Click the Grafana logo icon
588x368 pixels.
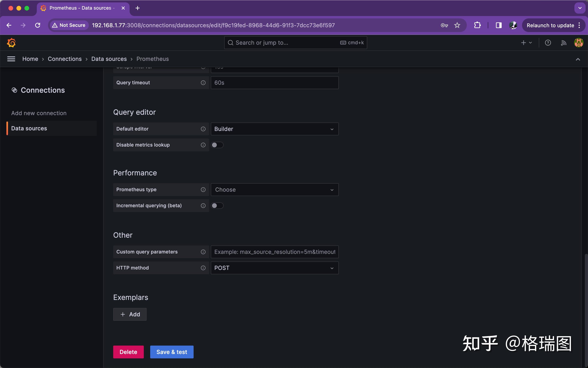click(11, 43)
